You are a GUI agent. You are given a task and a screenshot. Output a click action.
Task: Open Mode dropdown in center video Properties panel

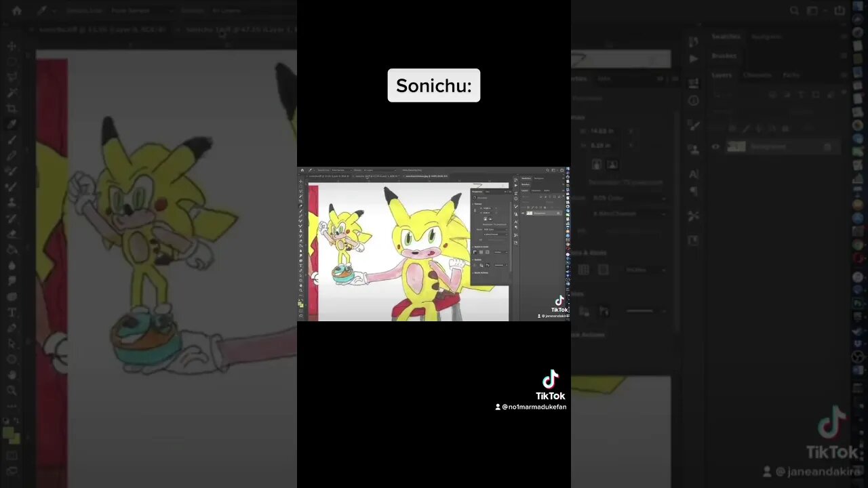point(495,229)
